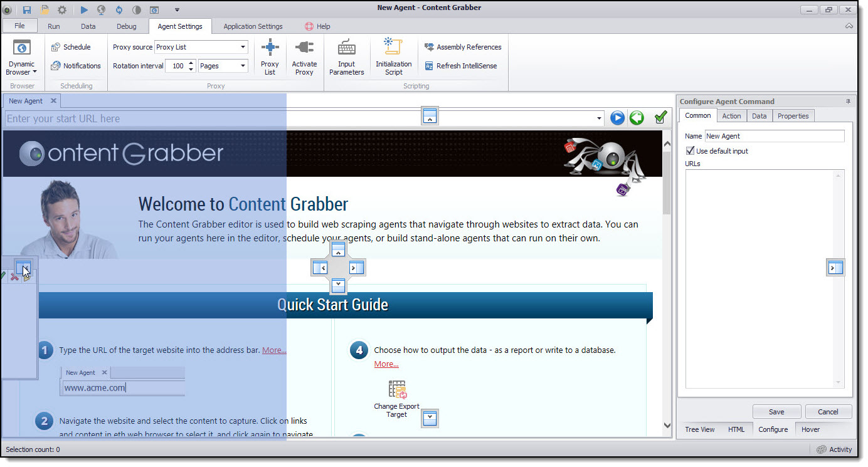Viewport: 868px width, 467px height.
Task: Click the center dock-down target
Action: click(x=339, y=285)
